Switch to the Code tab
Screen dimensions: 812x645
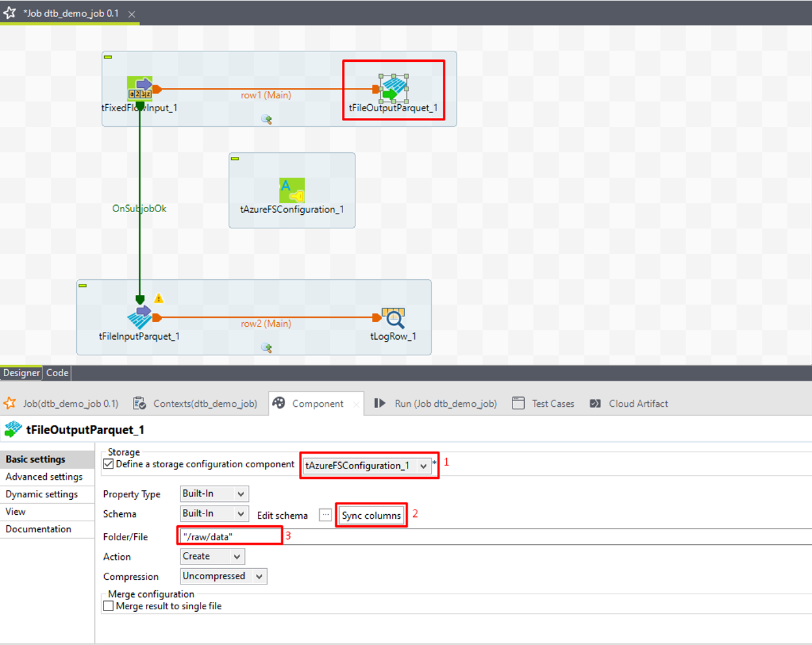coord(57,373)
